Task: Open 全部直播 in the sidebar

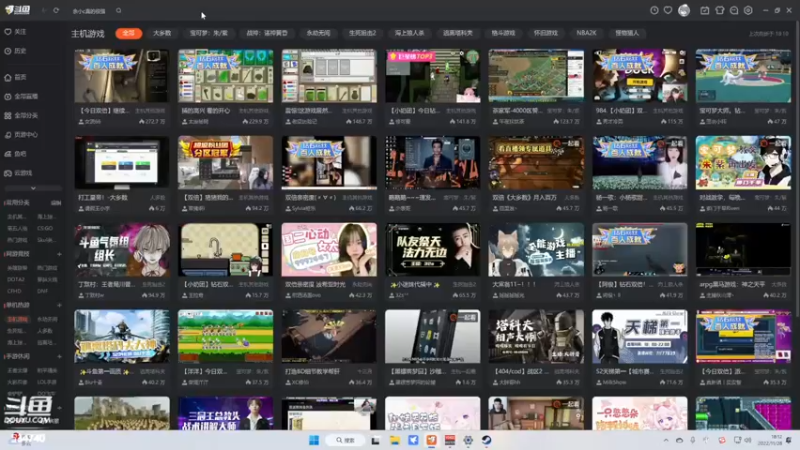Action: click(x=21, y=96)
